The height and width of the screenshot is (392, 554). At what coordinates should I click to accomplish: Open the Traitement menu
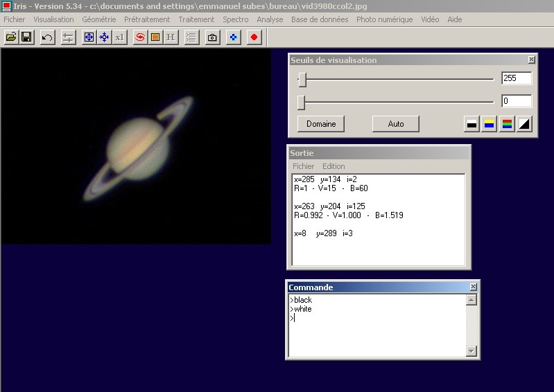pyautogui.click(x=196, y=19)
